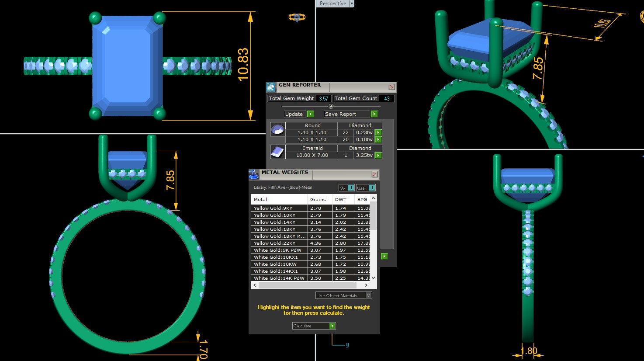Select the Yellow Gold:9KY row

311,208
